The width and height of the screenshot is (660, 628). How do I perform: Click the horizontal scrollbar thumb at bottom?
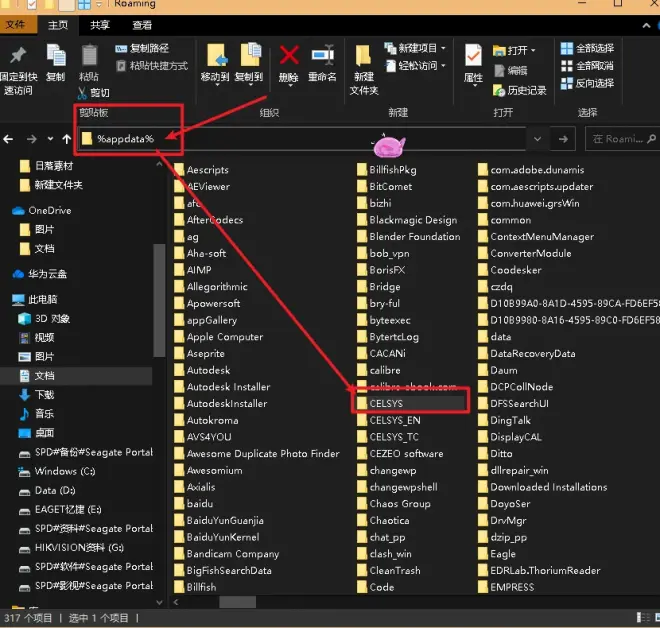point(237,602)
